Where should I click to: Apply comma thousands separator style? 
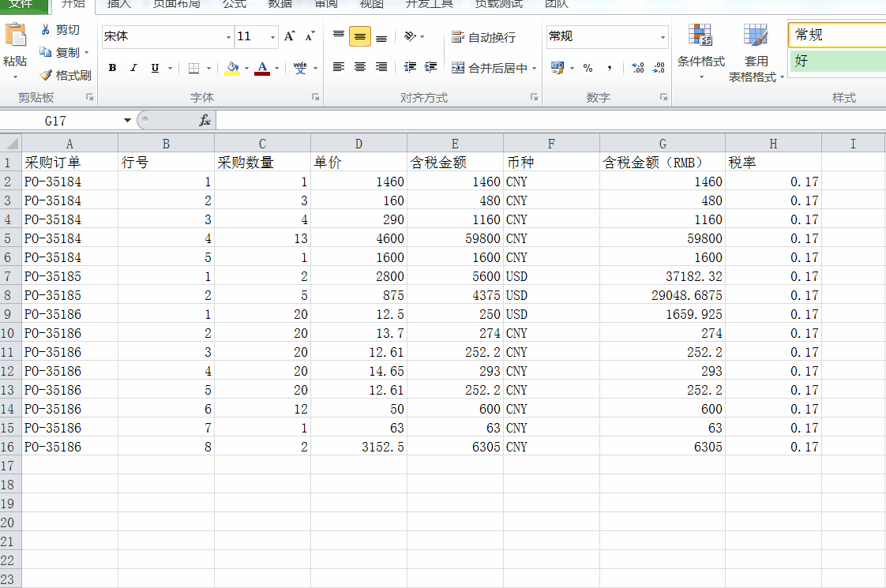coord(609,68)
